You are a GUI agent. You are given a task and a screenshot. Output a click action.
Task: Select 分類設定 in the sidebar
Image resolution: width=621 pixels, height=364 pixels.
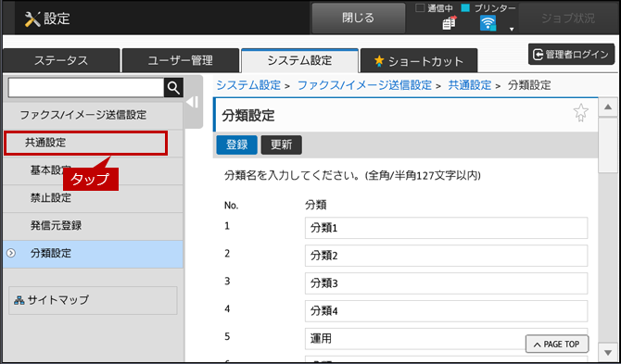coord(93,254)
